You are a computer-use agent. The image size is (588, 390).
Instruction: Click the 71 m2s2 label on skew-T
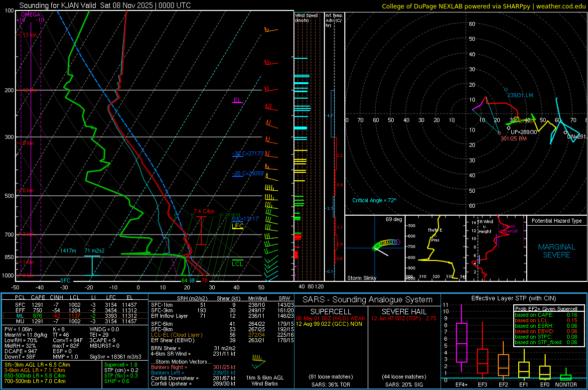pyautogui.click(x=95, y=251)
